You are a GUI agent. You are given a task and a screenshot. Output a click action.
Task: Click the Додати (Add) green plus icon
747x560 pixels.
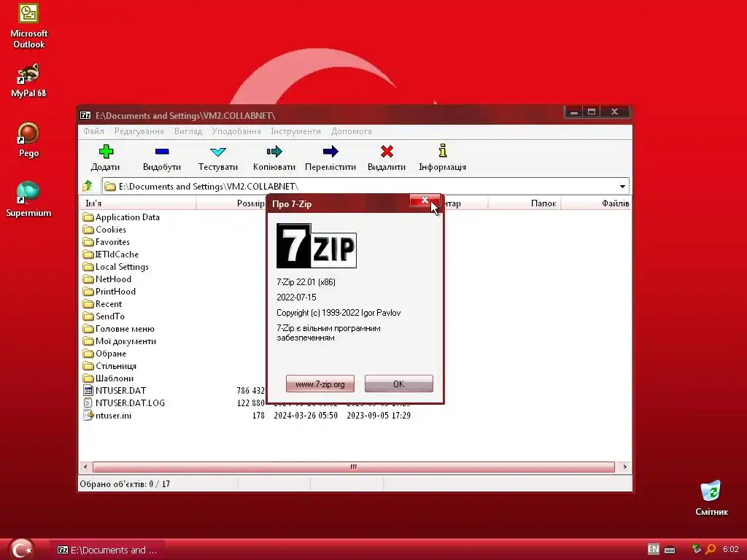[106, 152]
